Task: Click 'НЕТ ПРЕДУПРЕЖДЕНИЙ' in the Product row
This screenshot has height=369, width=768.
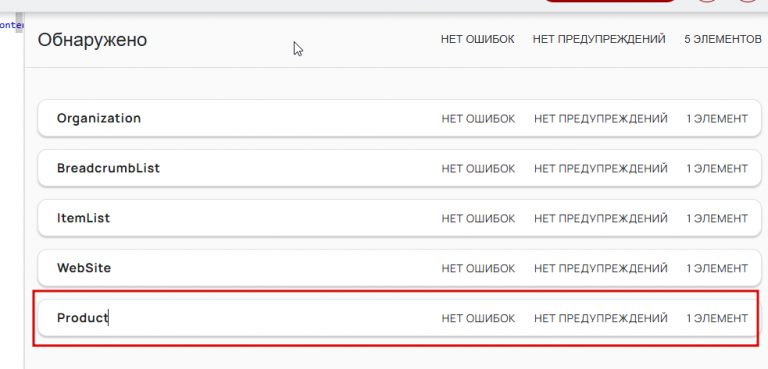Action: click(601, 319)
